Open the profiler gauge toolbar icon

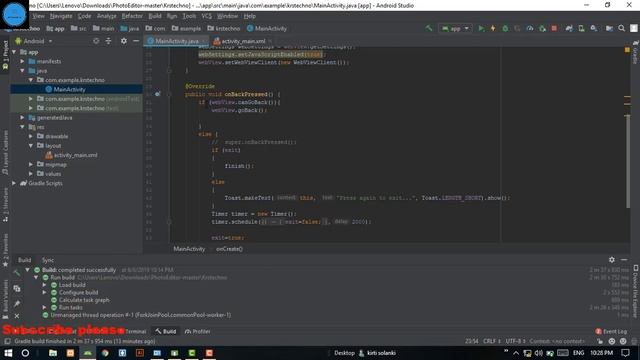(530, 28)
